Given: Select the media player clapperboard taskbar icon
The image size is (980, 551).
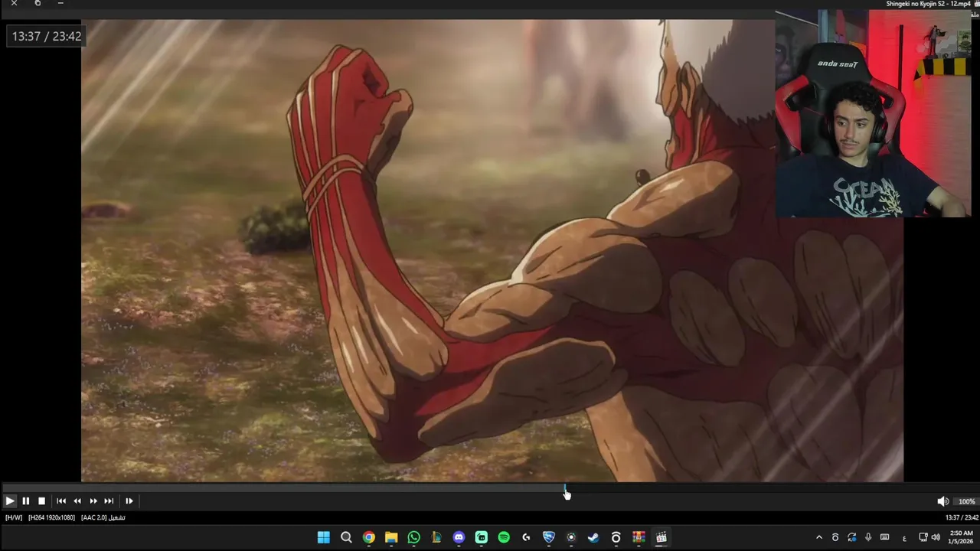Looking at the screenshot, I should pos(661,537).
